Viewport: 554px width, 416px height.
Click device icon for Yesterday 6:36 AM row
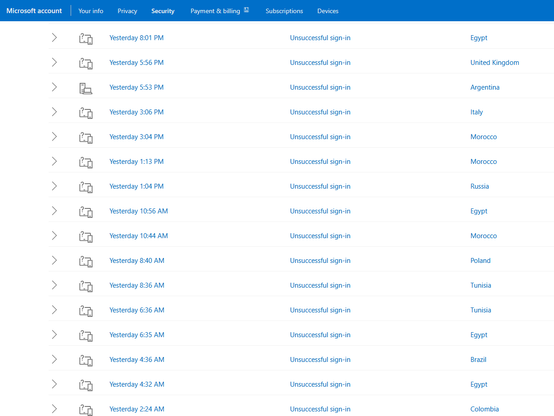click(x=86, y=310)
